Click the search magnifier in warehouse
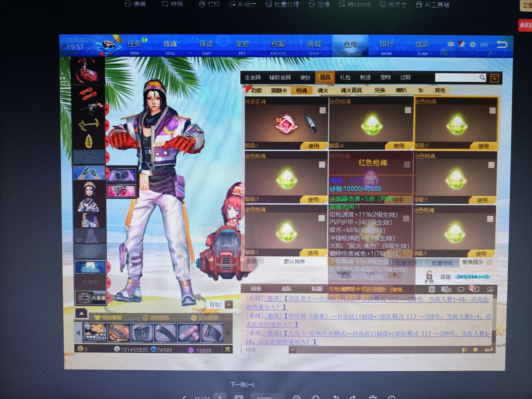 (x=482, y=77)
